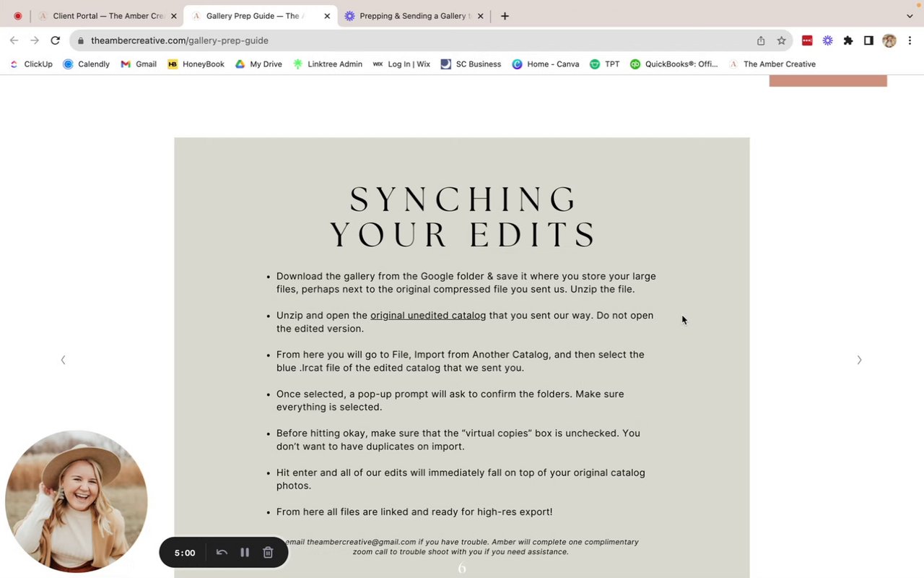Click the webcam bubble of presenter
The image size is (924, 578).
77,501
